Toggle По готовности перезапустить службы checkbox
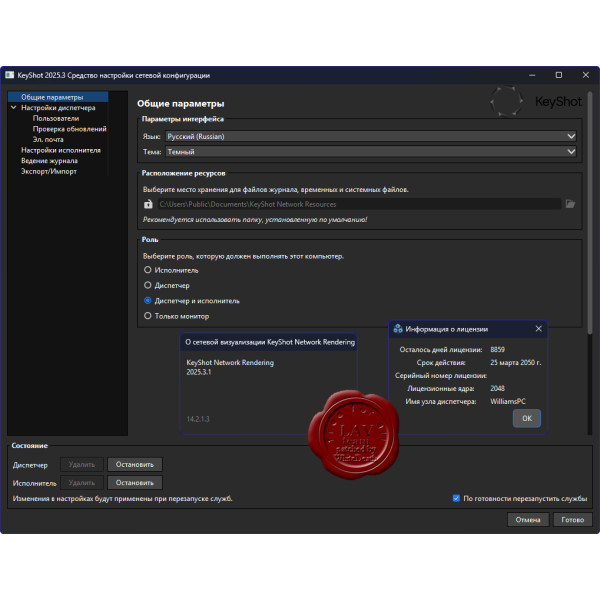Viewport: 600px width, 600px height. pyautogui.click(x=456, y=498)
